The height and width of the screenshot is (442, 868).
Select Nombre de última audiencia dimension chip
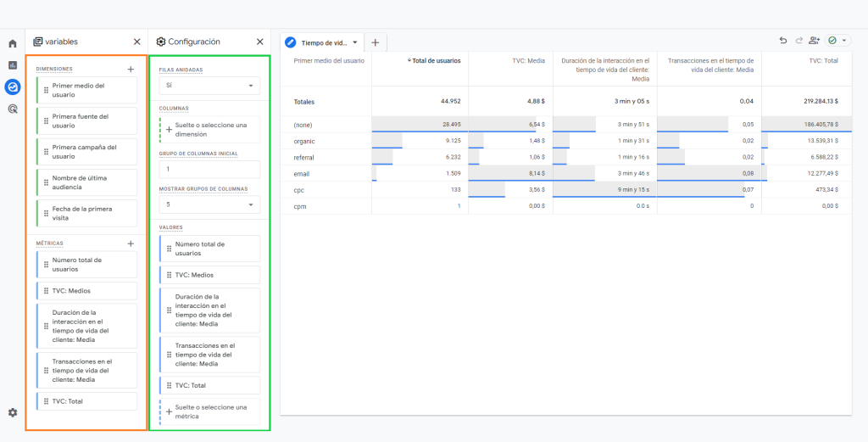coord(86,182)
